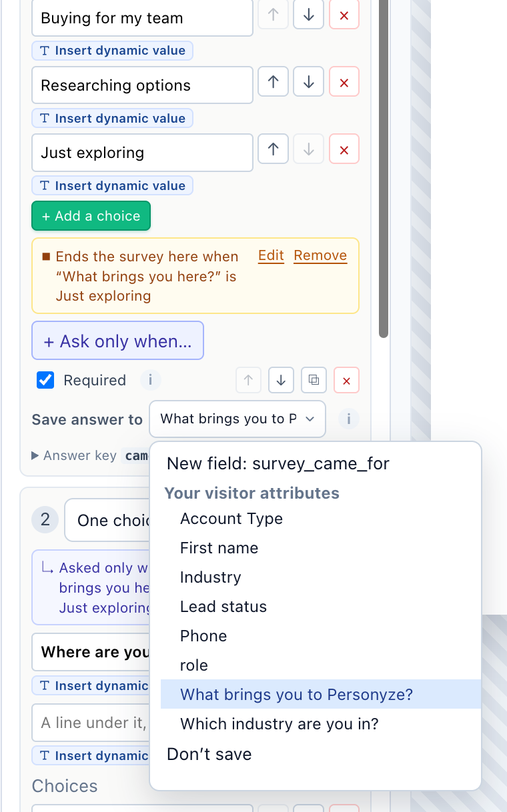Screen dimensions: 507x812
Task: Edit the 'Researching options' choice field
Action: [142, 85]
